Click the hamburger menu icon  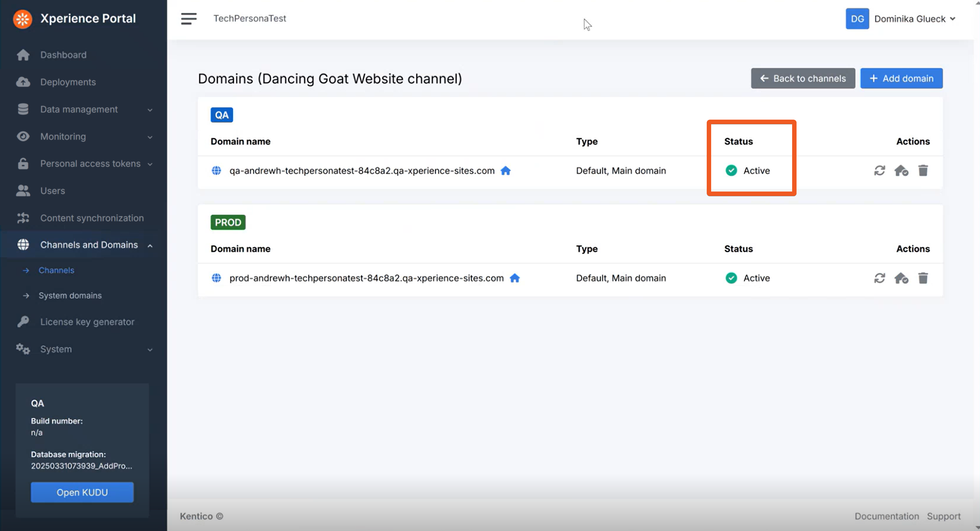[x=189, y=18]
